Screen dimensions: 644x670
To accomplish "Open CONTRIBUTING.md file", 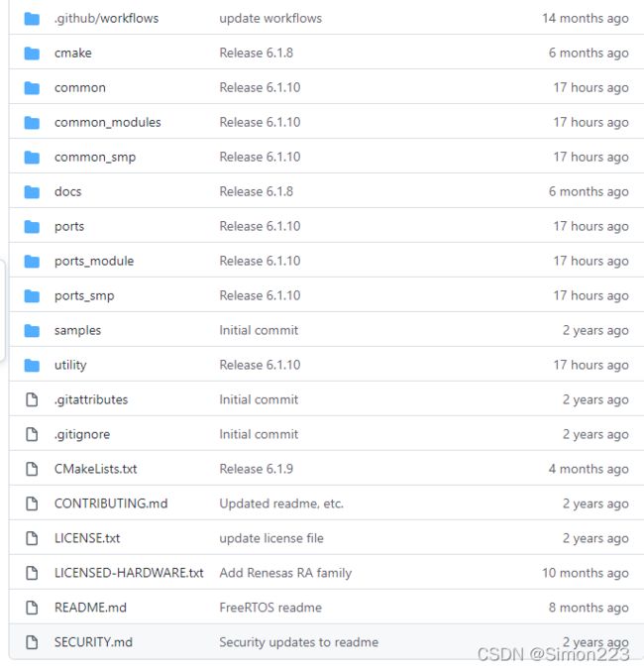I will 111,503.
